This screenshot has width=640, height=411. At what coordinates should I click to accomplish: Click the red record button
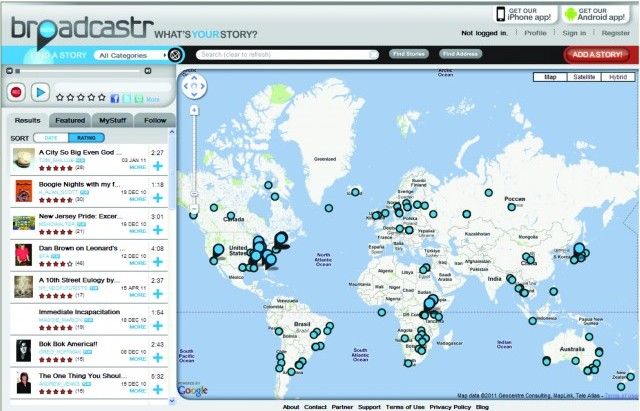(16, 92)
